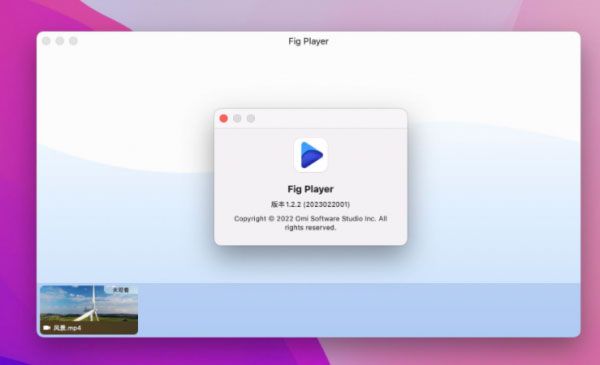Screen dimensions: 600x365
Task: Click the About dialog's title bar
Action: (x=329, y=119)
